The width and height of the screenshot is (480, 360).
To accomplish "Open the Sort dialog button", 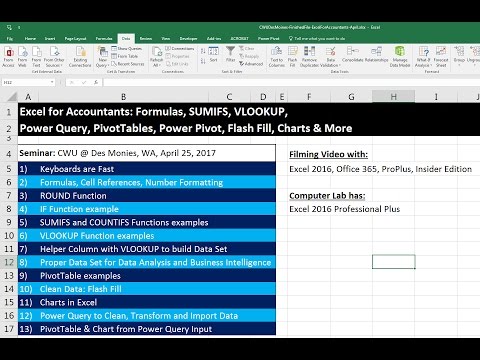I will click(213, 54).
